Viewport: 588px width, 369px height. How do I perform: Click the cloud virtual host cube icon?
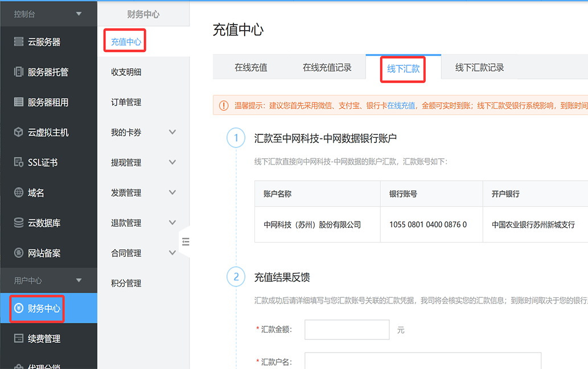pyautogui.click(x=18, y=132)
